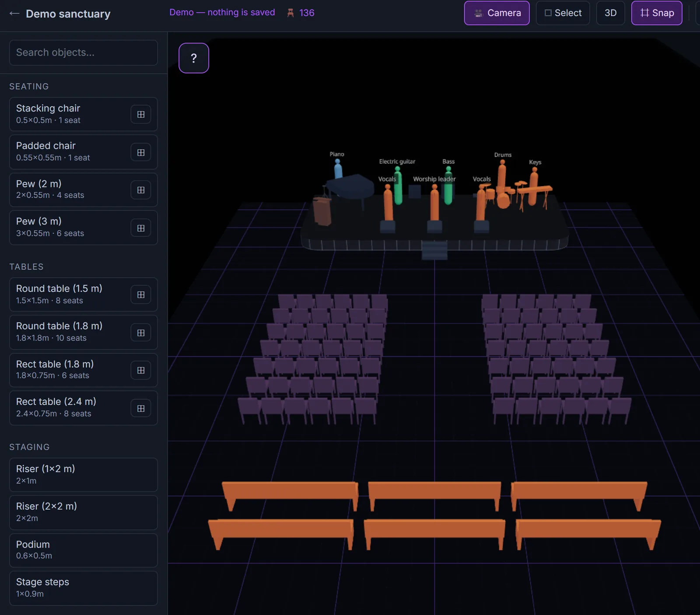Viewport: 700px width, 615px height.
Task: Click the Bass label on stage
Action: click(x=448, y=162)
